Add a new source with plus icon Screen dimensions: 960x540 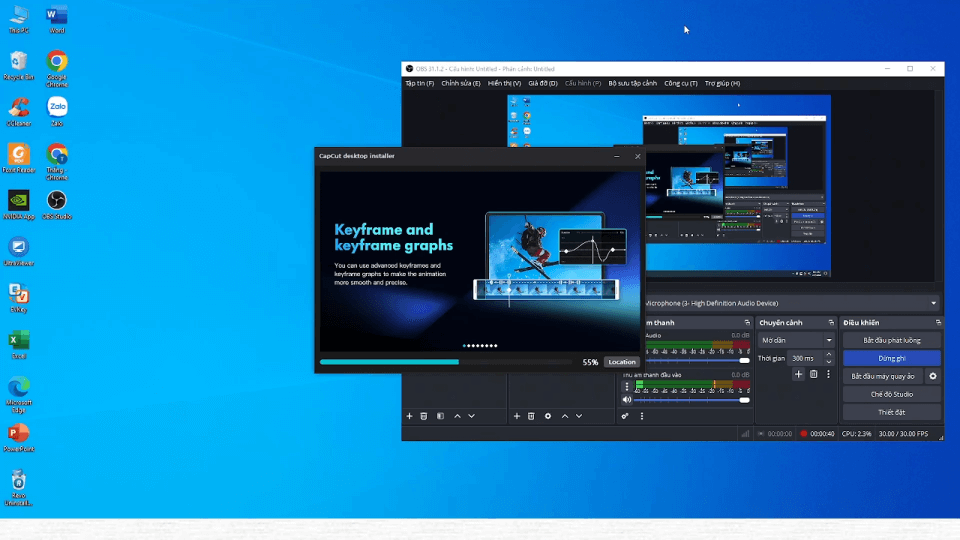coord(516,416)
